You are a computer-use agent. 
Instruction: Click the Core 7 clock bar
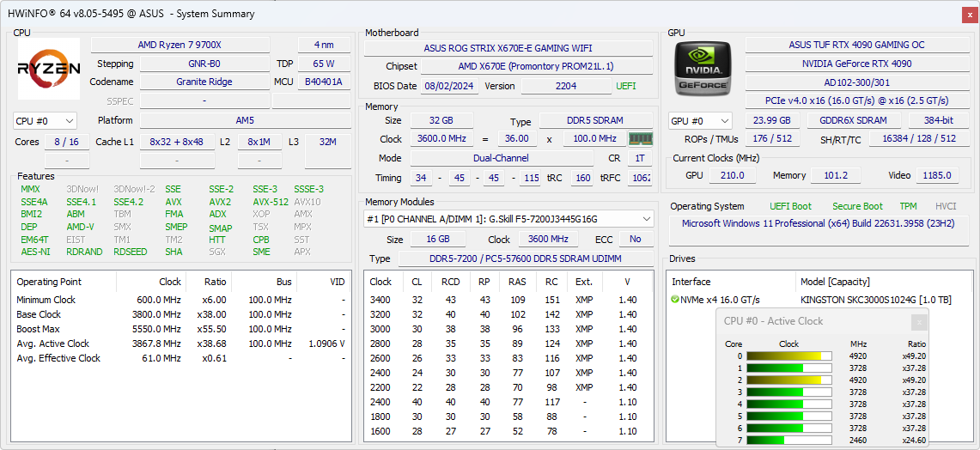789,441
